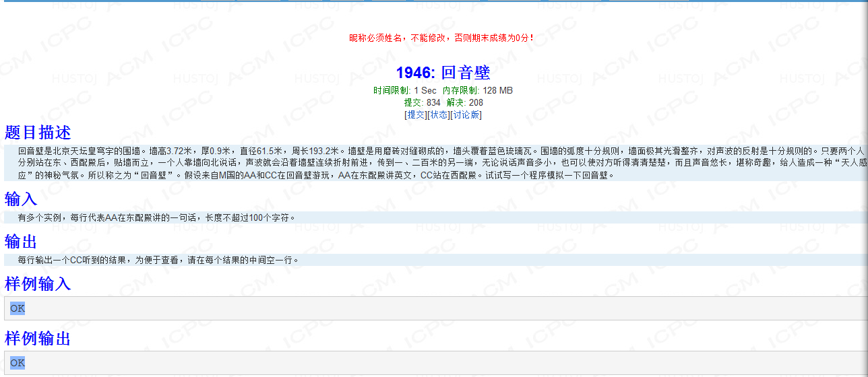Click the problem title 1946: 回音壁
This screenshot has height=377, width=868.
tap(443, 73)
